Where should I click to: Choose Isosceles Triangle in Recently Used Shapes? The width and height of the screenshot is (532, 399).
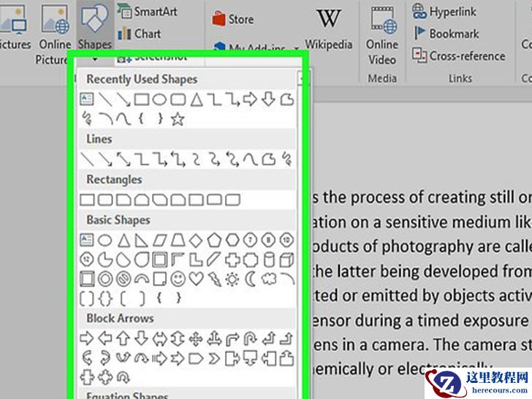[196, 99]
